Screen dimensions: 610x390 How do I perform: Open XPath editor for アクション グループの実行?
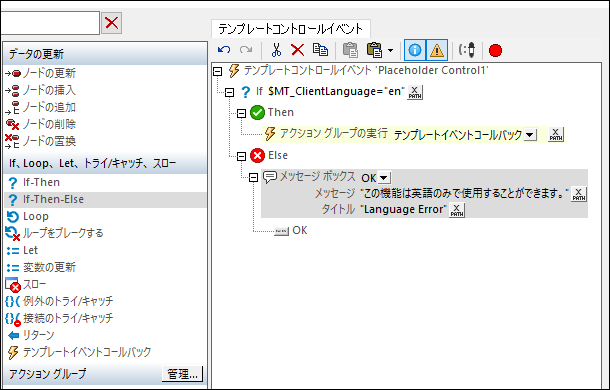[x=556, y=134]
